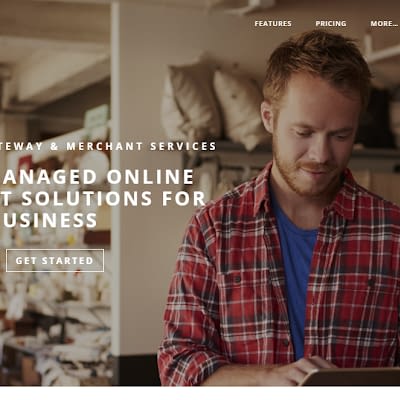The height and width of the screenshot is (400, 400).
Task: Click the white strip below the hero image
Action: tap(200, 393)
